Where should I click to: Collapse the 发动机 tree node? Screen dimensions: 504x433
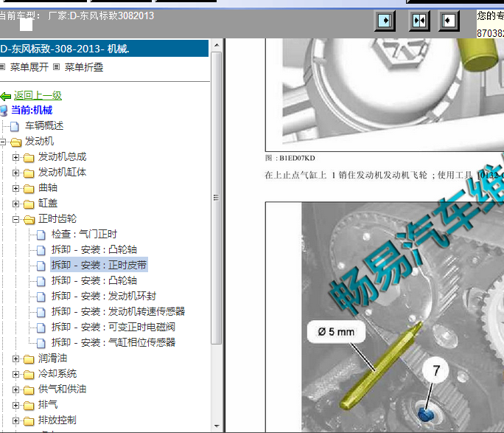(x=2, y=142)
